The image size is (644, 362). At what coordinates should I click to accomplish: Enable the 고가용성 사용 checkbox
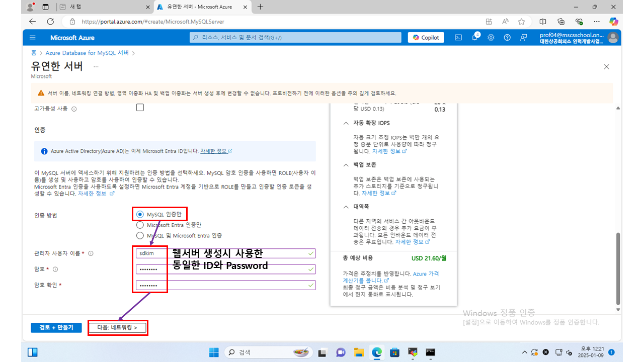(140, 108)
